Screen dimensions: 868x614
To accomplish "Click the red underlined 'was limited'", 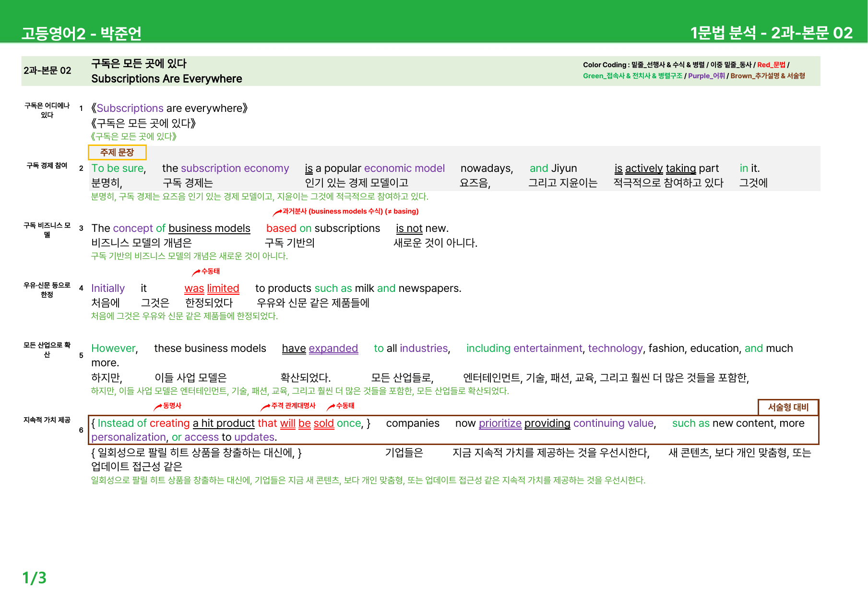I will click(212, 289).
